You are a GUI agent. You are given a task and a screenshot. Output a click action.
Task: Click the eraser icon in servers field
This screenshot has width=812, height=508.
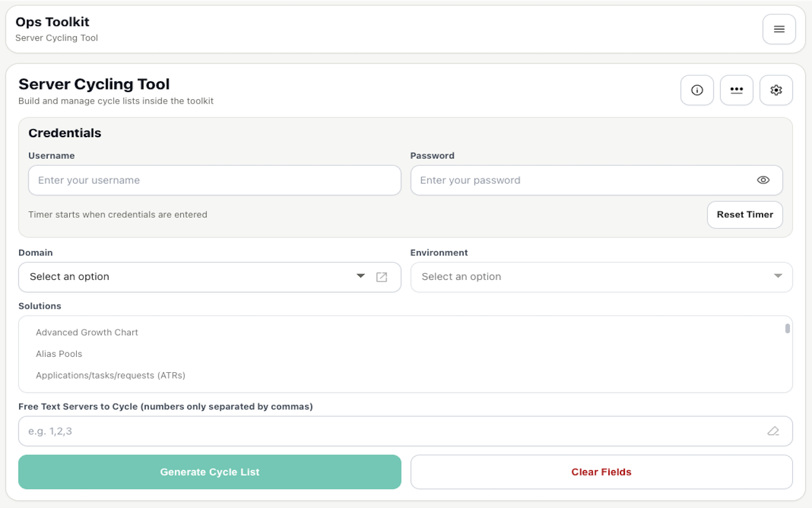click(773, 431)
